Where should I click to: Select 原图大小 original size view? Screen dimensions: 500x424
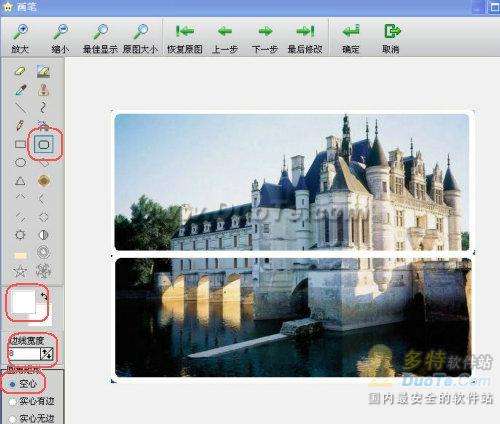pyautogui.click(x=140, y=38)
